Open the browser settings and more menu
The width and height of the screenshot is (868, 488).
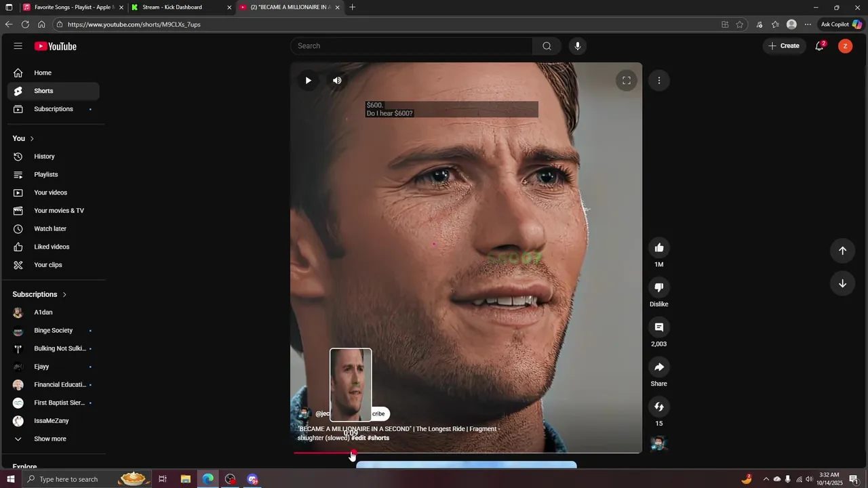point(808,24)
